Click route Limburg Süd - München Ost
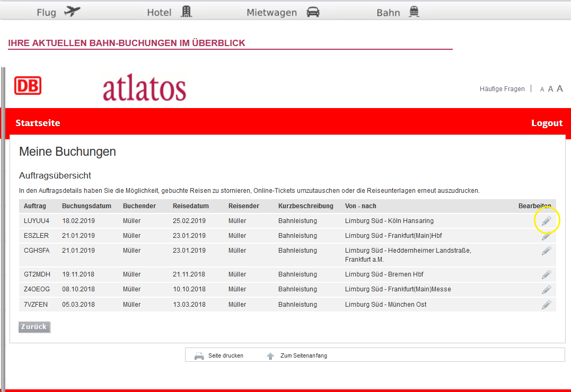Image resolution: width=571 pixels, height=392 pixels. click(385, 305)
